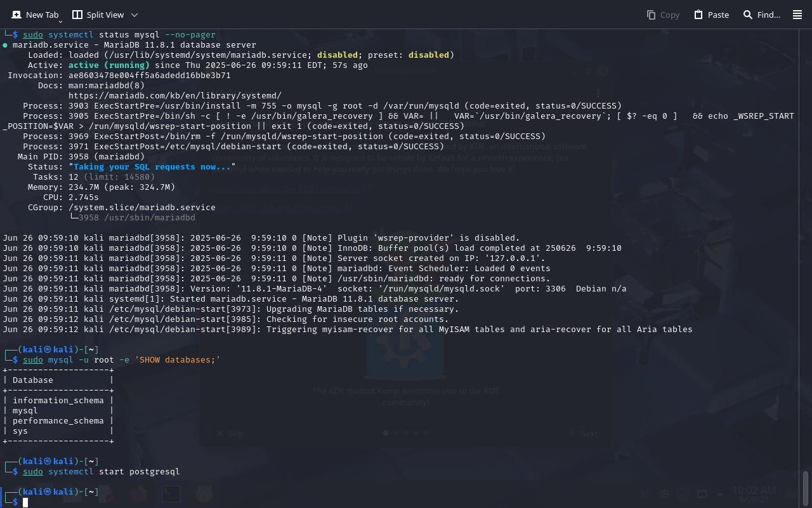
Task: Click 'Main PID: 3958 (mariadbd)' line
Action: click(81, 157)
